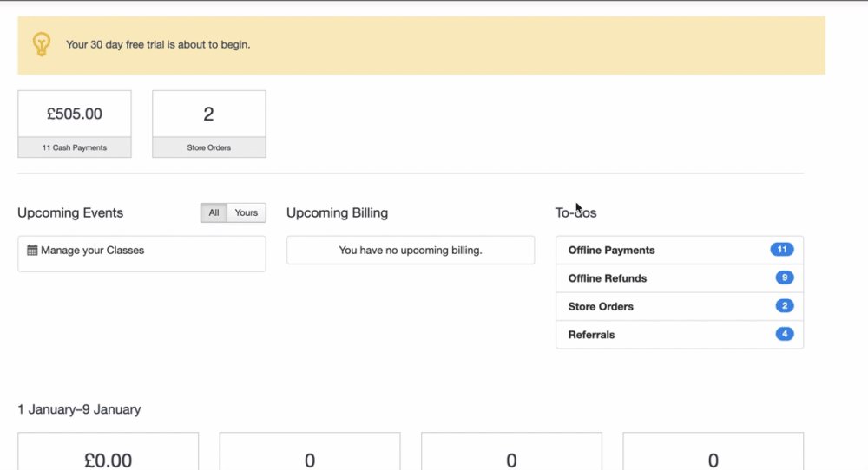Click the £505.00 amount tile
The height and width of the screenshot is (470, 868).
[x=75, y=114]
